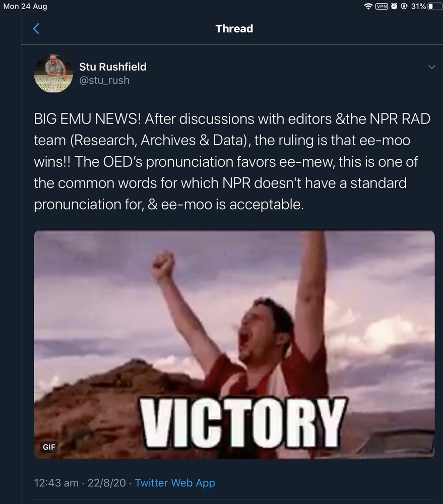Tap the 12:43 am tweet timestamp
Image resolution: width=443 pixels, height=504 pixels.
point(56,483)
